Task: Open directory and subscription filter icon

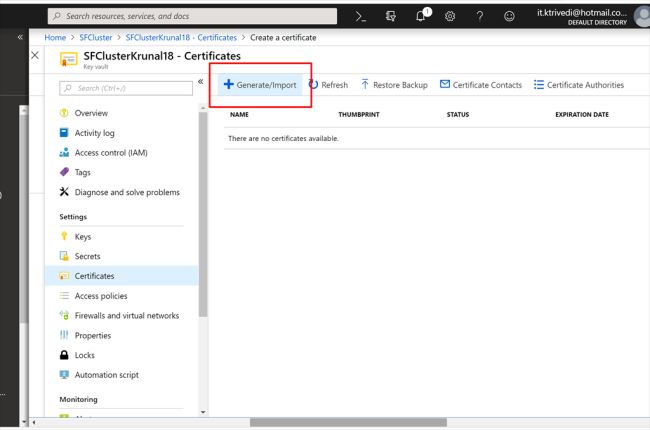Action: coord(390,16)
